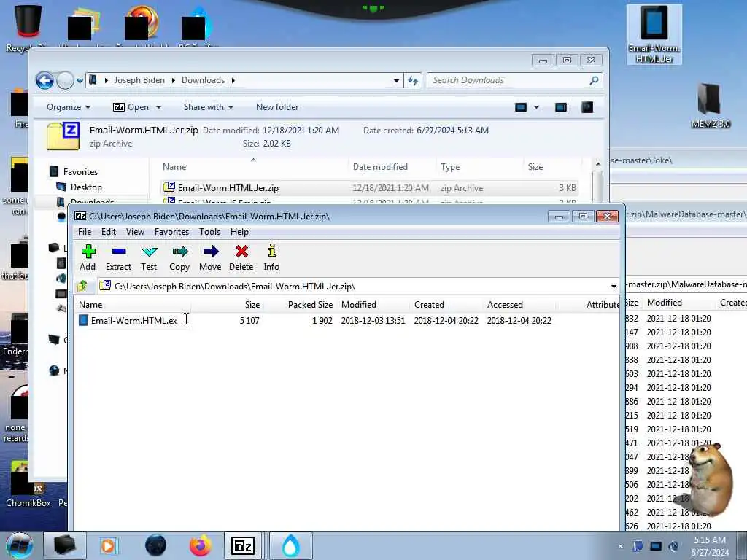Expand the 7-Zip address path dropdown

pos(614,286)
